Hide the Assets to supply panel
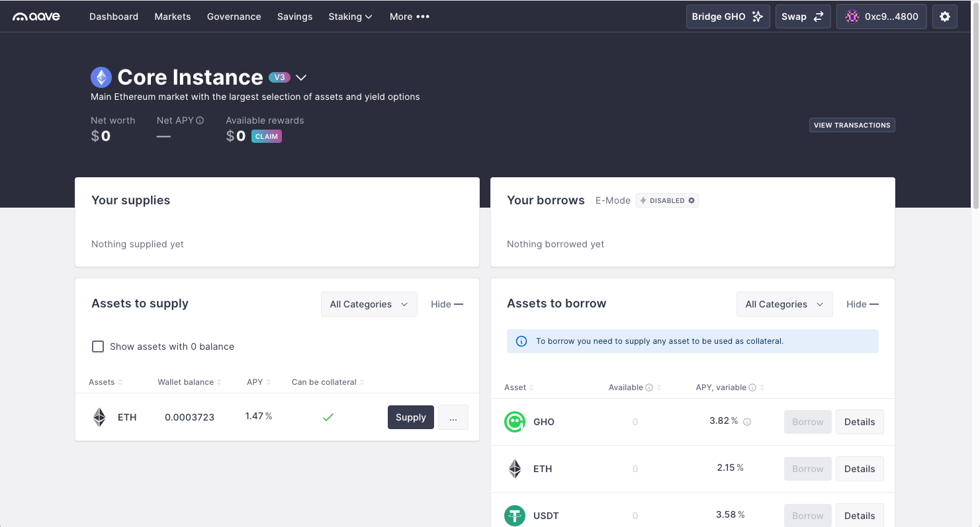The width and height of the screenshot is (980, 527). [447, 304]
